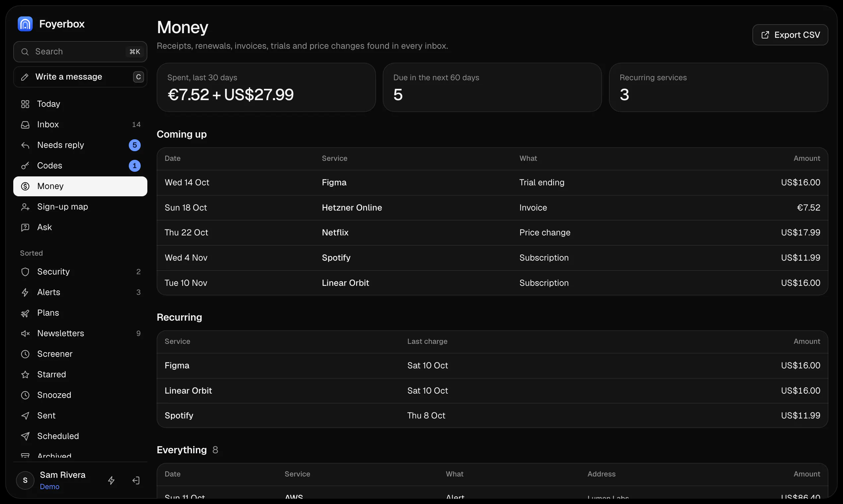Open the Today view label
843x504 pixels.
(x=48, y=104)
